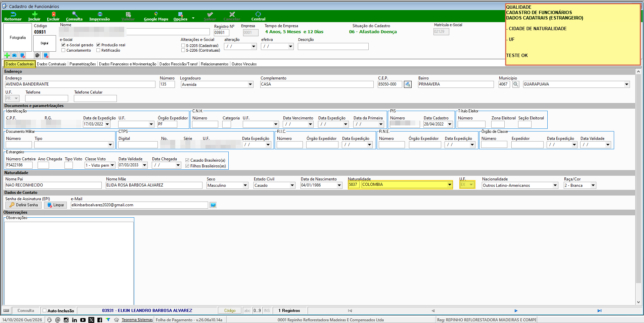Check the Cancelamento checkbox
Viewport: 644px width, 323px height.
coord(63,50)
